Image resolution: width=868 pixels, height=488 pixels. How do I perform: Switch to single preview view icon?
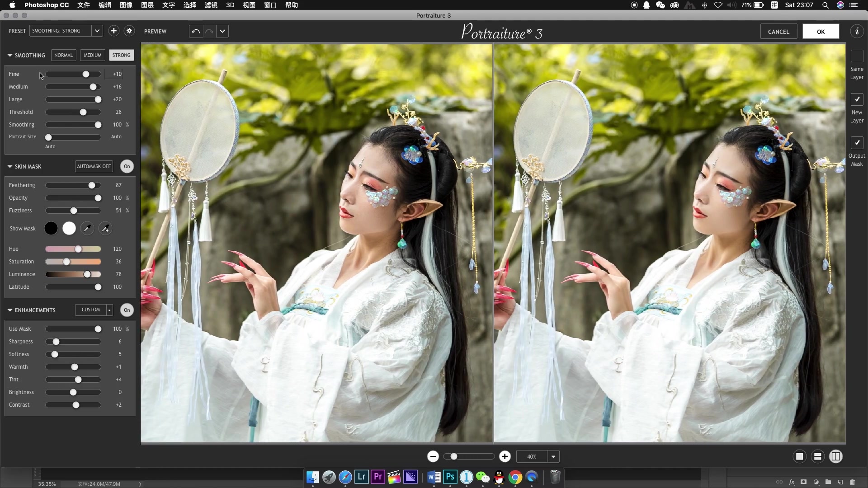[x=799, y=456]
